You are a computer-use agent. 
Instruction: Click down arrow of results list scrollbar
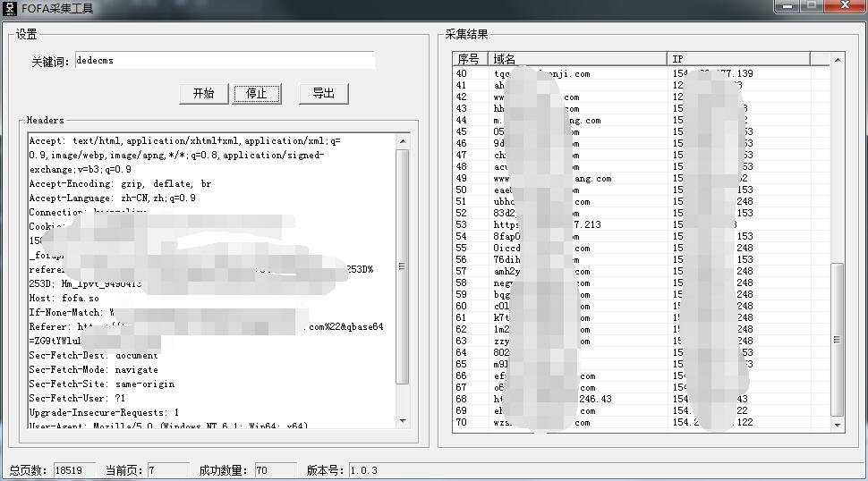coord(838,426)
